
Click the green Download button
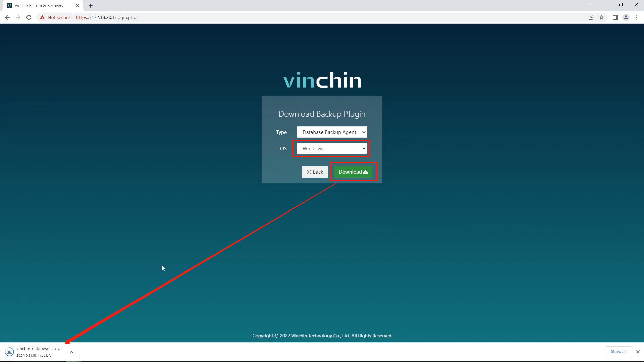[353, 172]
